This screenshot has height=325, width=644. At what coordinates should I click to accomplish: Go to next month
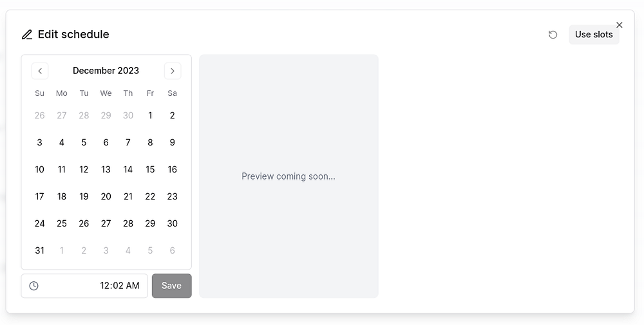click(x=173, y=71)
